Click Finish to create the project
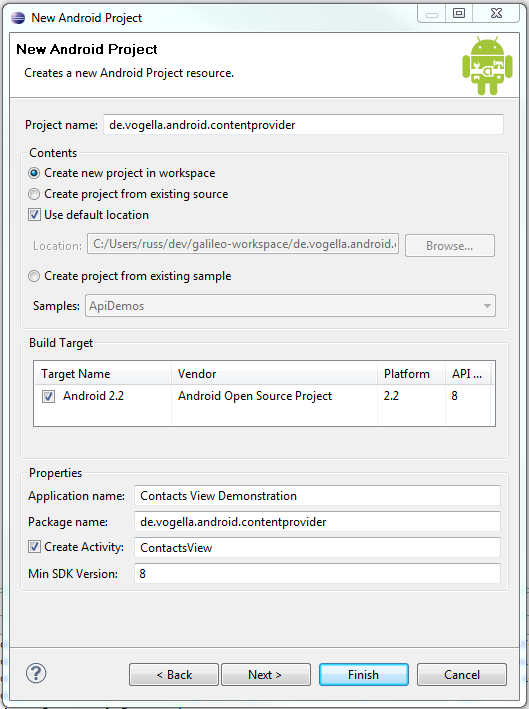Viewport: 529px width, 709px height. tap(364, 675)
